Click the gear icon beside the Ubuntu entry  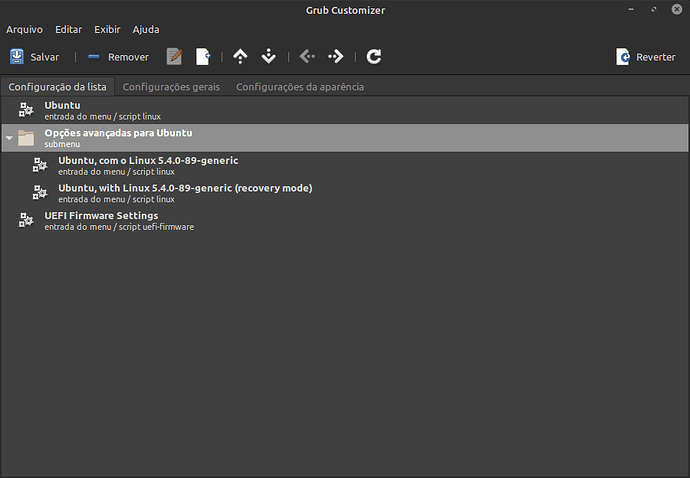click(x=26, y=110)
